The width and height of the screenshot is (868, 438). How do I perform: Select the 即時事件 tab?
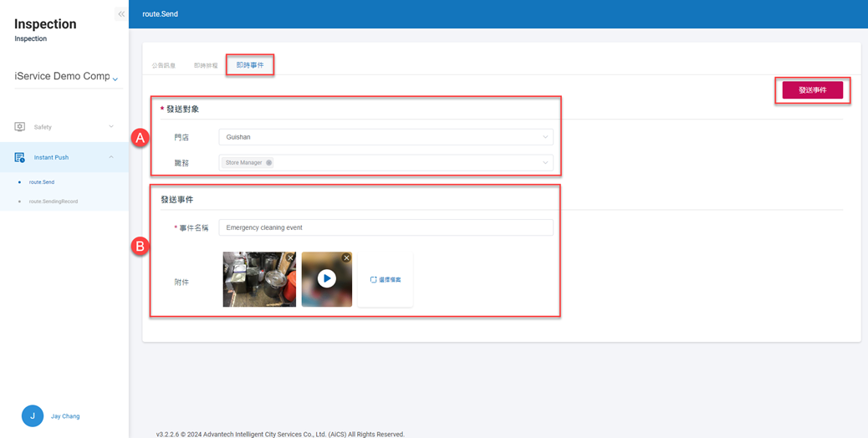(250, 65)
